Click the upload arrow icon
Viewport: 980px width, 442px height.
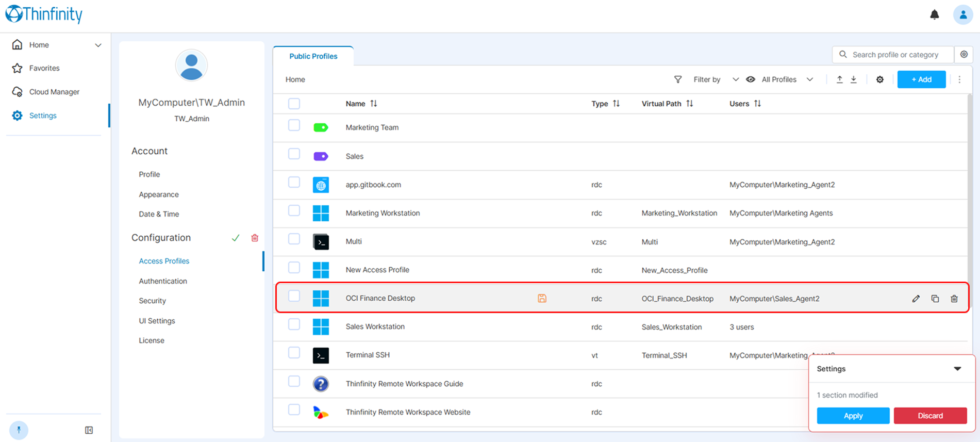click(x=839, y=79)
